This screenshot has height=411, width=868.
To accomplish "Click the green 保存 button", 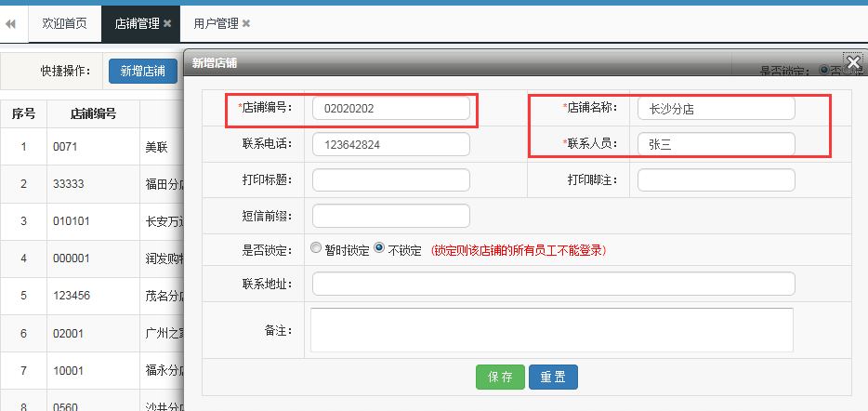I will click(x=500, y=378).
